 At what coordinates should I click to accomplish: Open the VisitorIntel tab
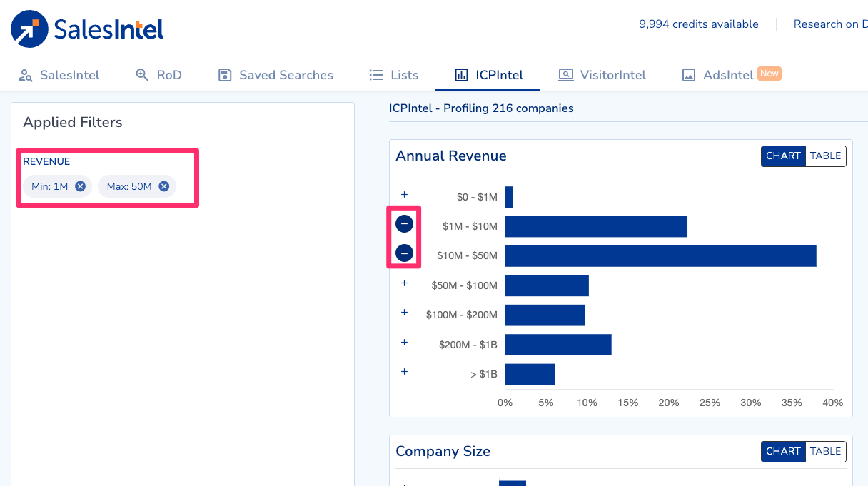(602, 75)
